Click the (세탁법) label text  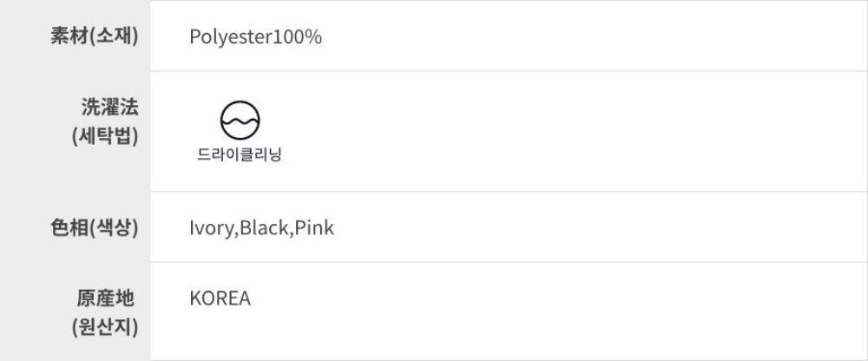105,136
